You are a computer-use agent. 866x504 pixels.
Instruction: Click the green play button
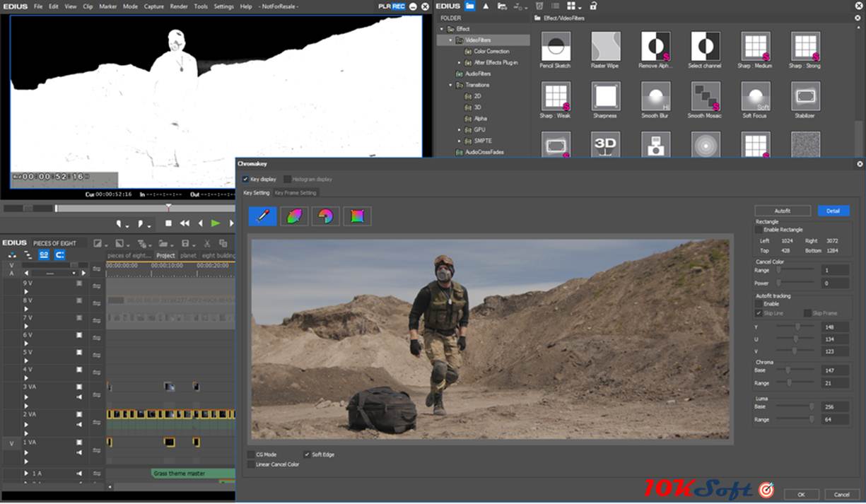(x=216, y=223)
